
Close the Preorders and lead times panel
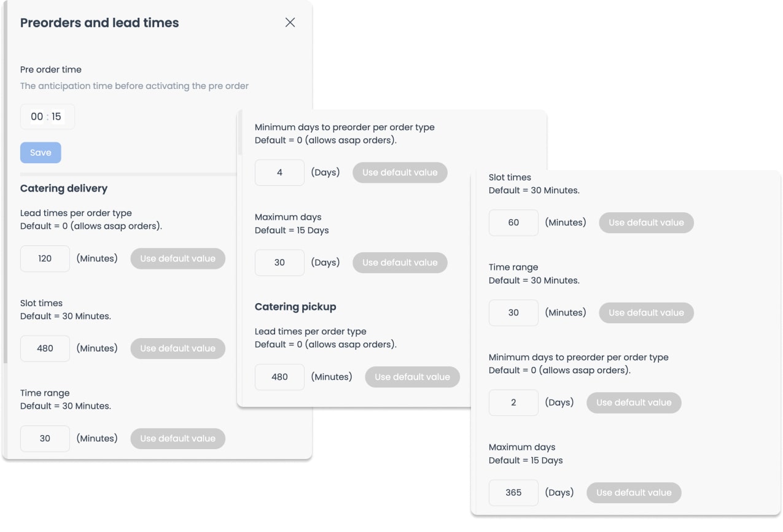(x=290, y=23)
